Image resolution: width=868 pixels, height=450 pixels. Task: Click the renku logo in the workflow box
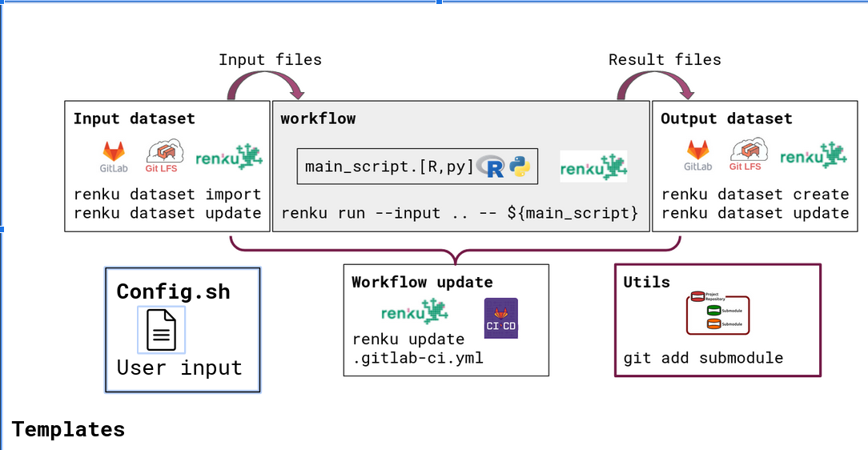[593, 166]
